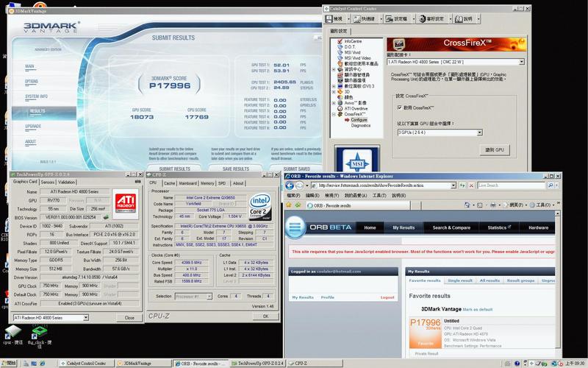The image size is (588, 368).
Task: Click the IE back navigation arrow
Action: (290, 185)
